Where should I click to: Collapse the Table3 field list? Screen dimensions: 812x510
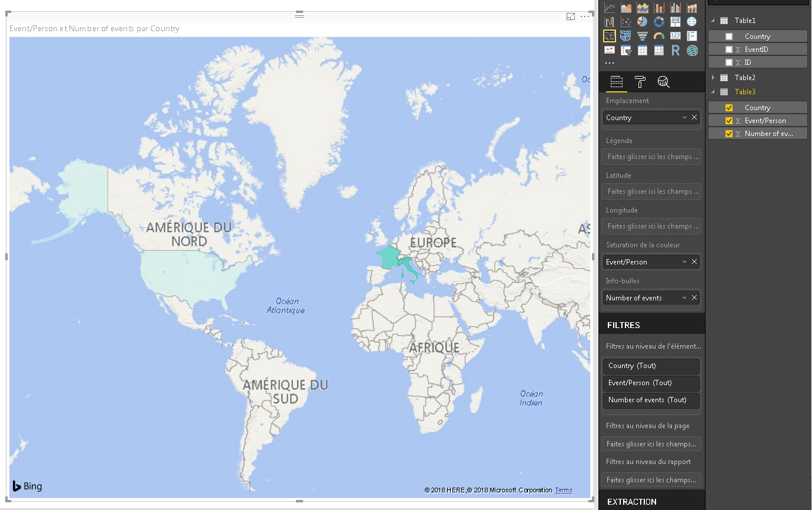pos(713,92)
